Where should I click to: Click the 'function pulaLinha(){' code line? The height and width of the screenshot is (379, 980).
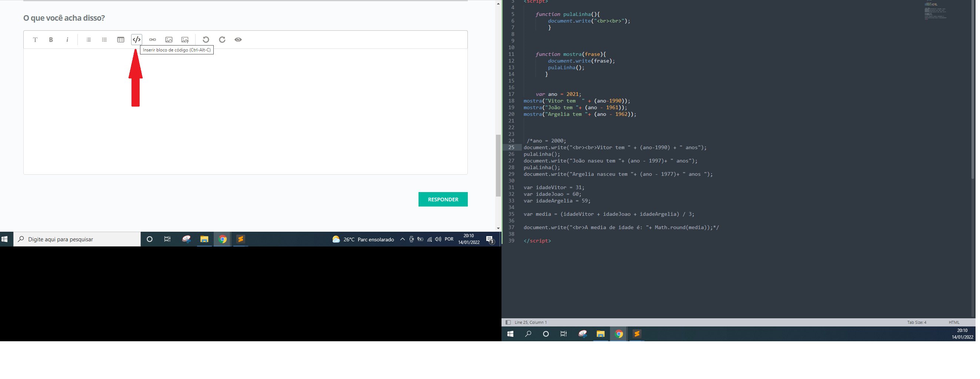(567, 14)
